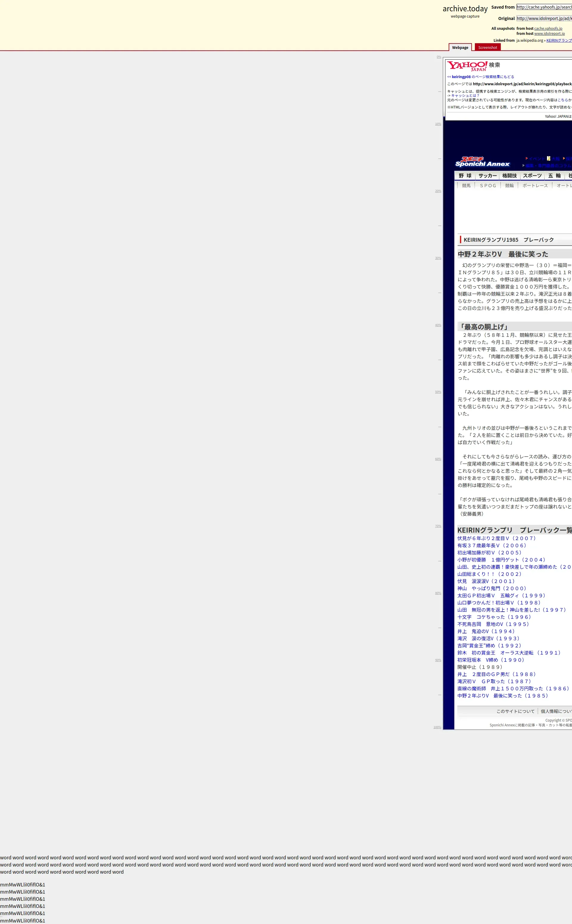The height and width of the screenshot is (924, 572).
Task: Open the 五輪 navigation tab
Action: (x=555, y=176)
